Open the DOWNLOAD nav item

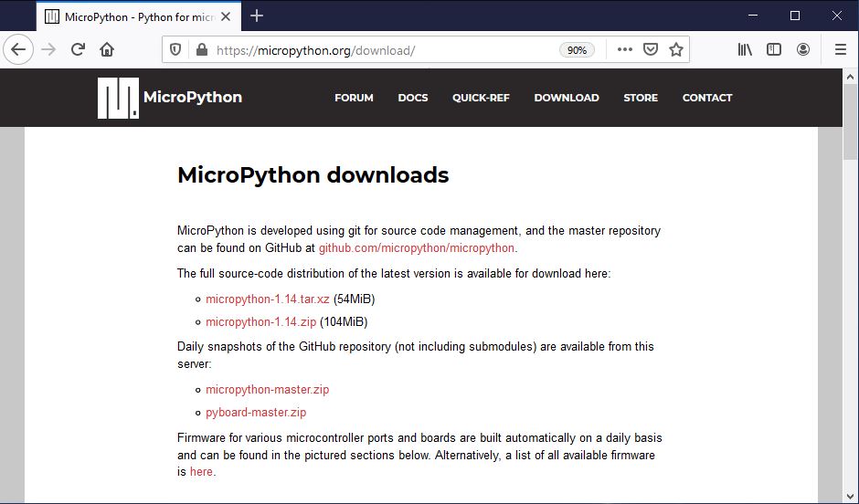tap(567, 98)
